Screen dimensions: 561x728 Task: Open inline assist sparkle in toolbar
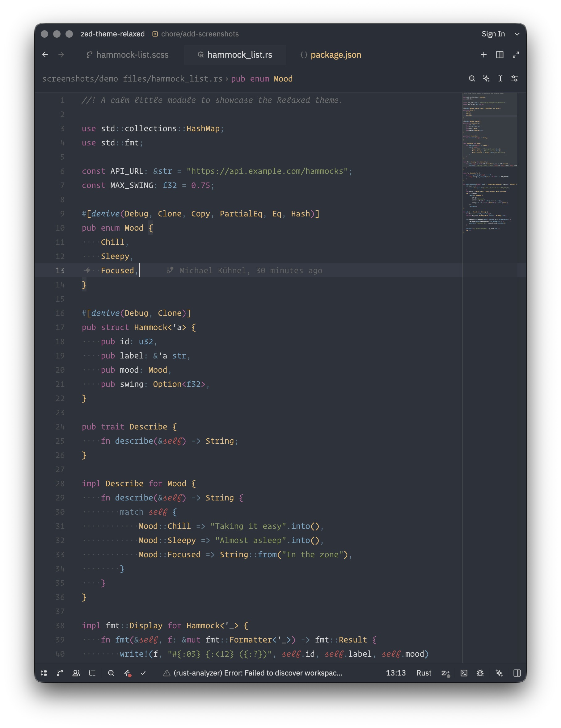486,78
